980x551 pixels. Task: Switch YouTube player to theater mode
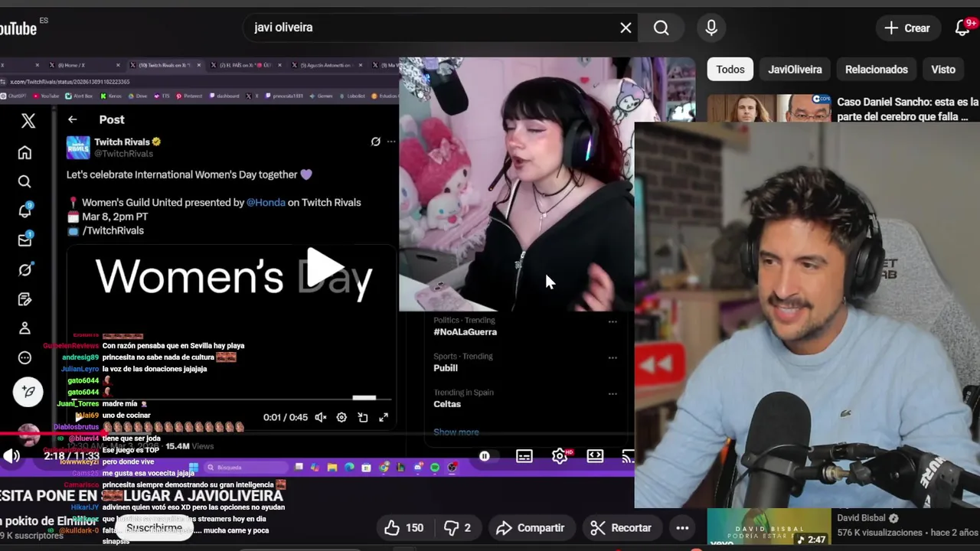click(595, 456)
